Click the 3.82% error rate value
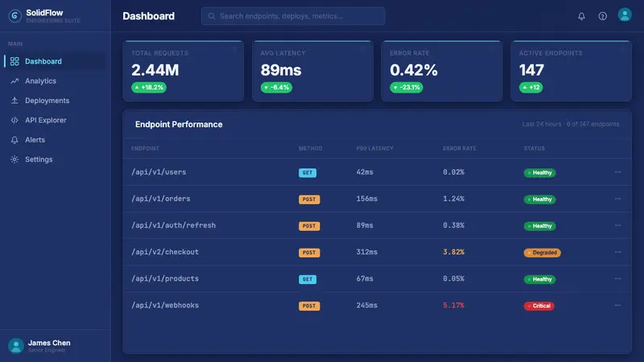The image size is (644, 362). (x=453, y=252)
